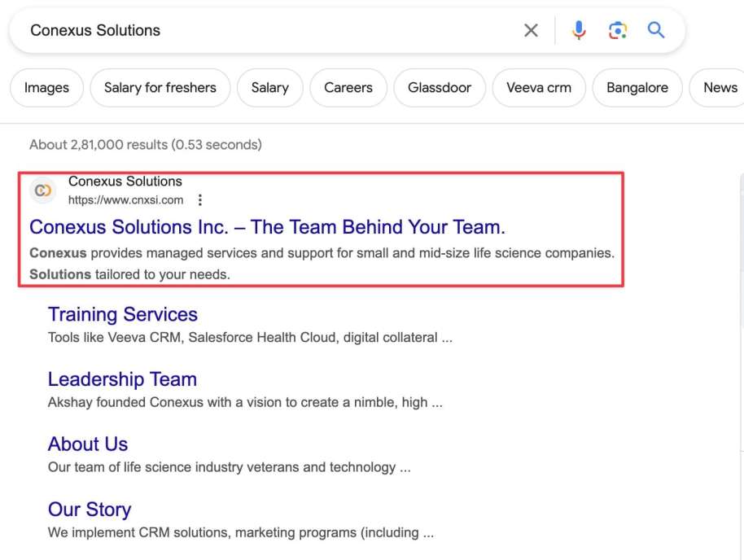Submit search with the magnifying glass icon
The height and width of the screenshot is (560, 744).
[x=656, y=30]
